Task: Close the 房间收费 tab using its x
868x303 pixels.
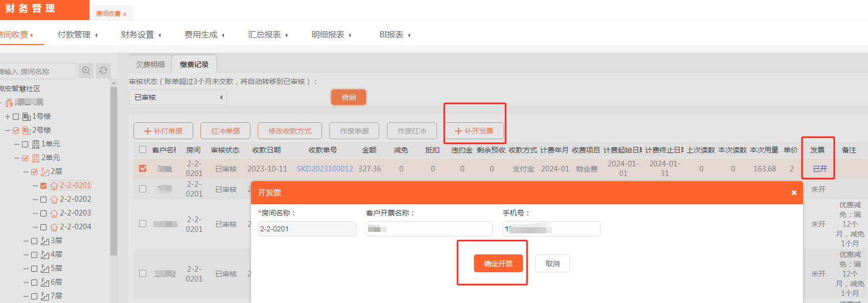Action: tap(125, 14)
